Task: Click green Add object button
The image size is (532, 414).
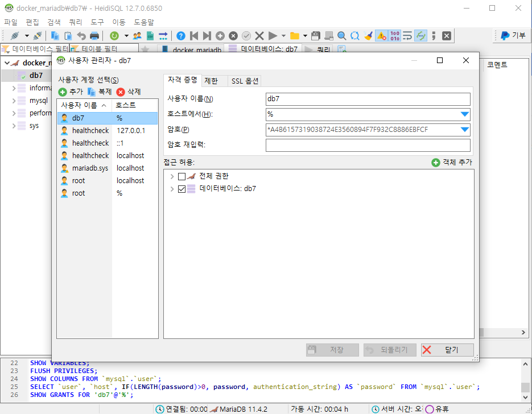Action: 452,163
